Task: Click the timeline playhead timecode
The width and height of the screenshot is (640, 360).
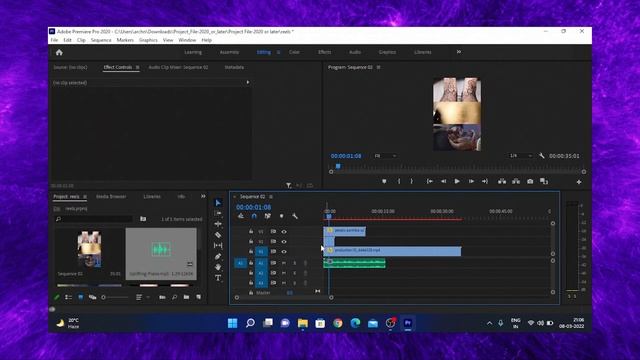Action: 253,207
